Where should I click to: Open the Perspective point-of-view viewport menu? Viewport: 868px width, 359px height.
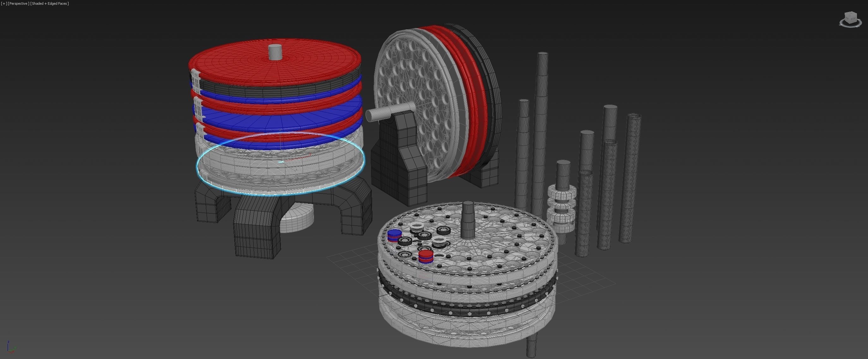coord(19,3)
